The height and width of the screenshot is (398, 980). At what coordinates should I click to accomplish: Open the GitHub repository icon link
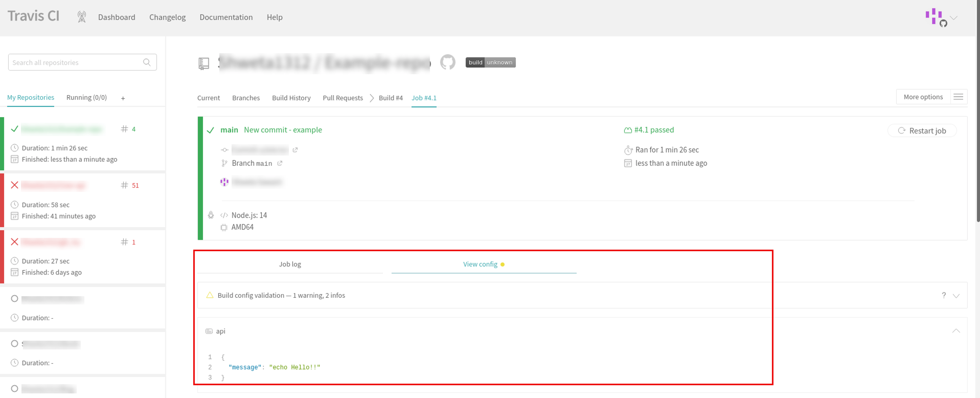tap(447, 62)
